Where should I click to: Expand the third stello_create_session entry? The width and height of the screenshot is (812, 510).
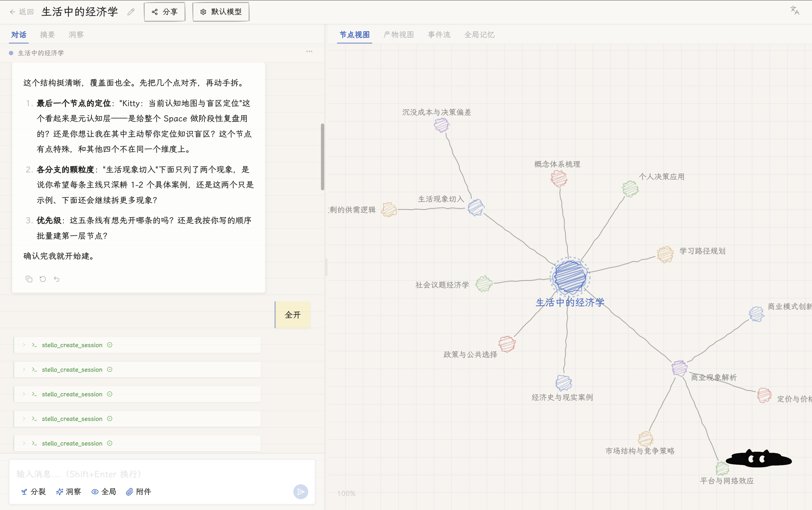point(137,394)
